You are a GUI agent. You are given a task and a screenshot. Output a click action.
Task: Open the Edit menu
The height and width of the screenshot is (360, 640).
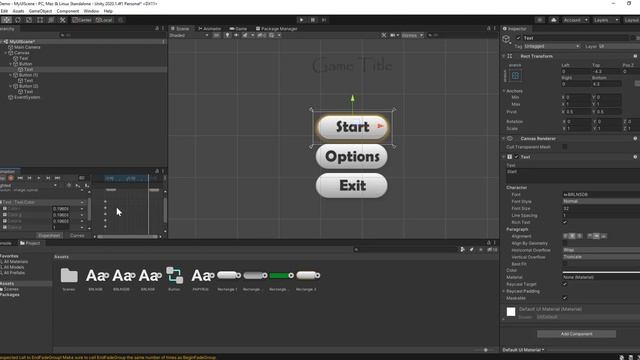[4, 11]
